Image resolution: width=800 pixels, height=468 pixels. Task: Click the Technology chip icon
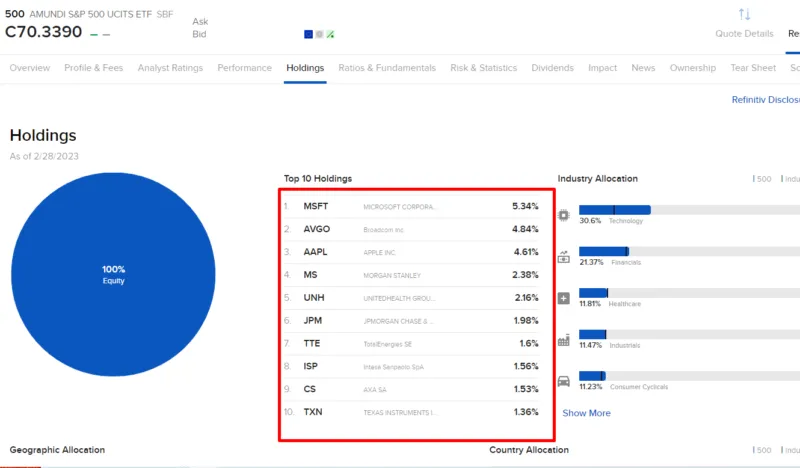(x=564, y=215)
